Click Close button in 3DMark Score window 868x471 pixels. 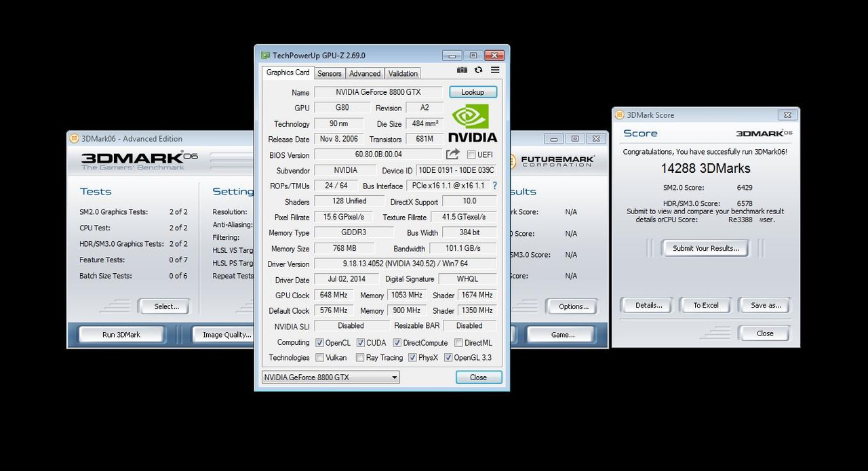pyautogui.click(x=765, y=333)
